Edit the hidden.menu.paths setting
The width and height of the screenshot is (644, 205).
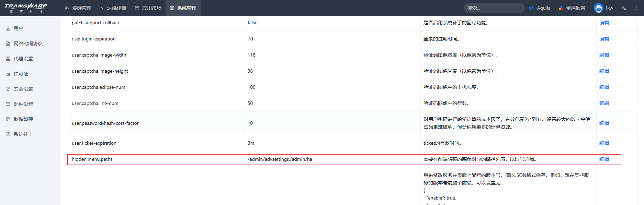[x=604, y=159]
